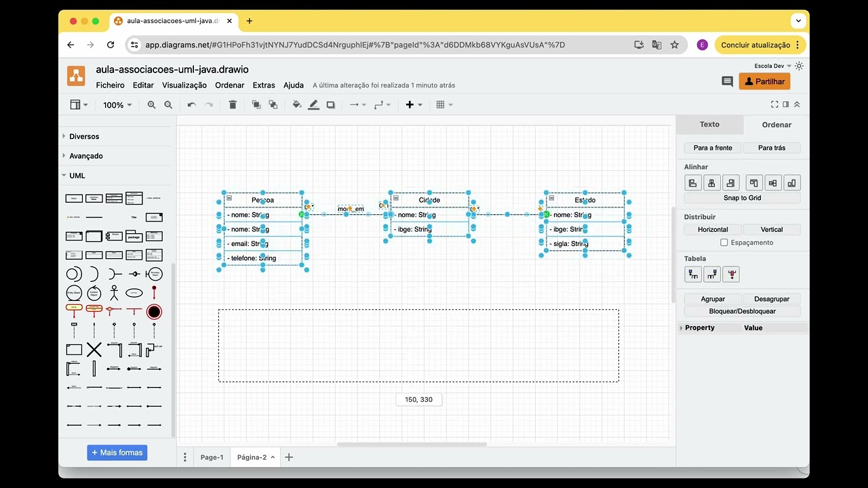Switch to the Texto panel tab
The height and width of the screenshot is (488, 868).
tap(709, 124)
